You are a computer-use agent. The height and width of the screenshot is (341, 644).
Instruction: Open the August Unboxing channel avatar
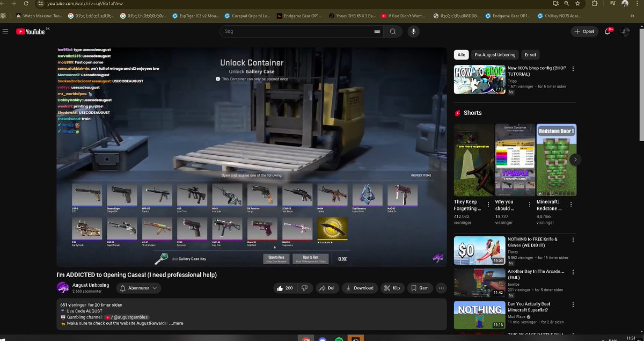[62, 288]
